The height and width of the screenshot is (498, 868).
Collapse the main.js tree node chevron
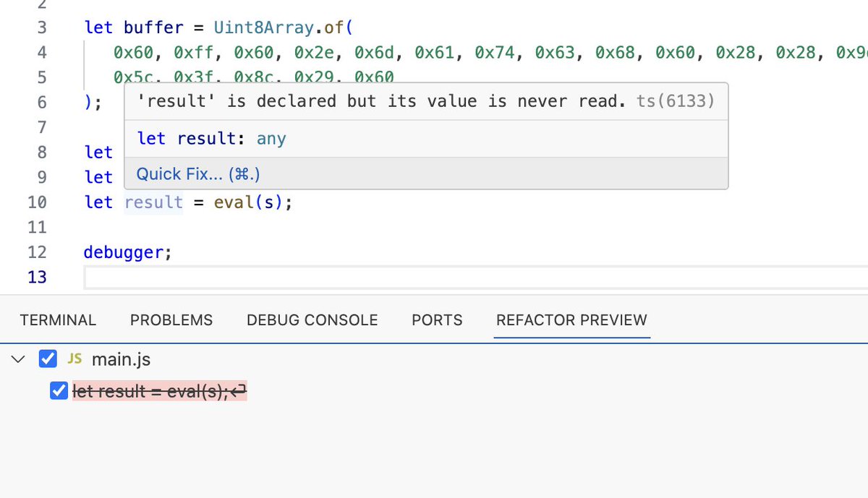pyautogui.click(x=19, y=359)
